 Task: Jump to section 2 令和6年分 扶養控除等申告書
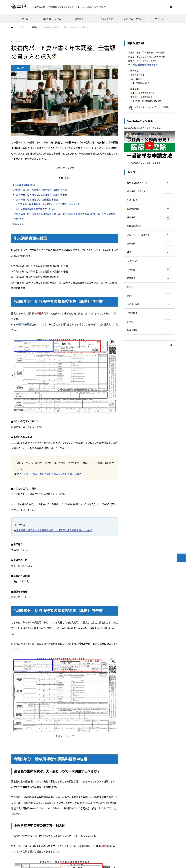tap(40, 190)
